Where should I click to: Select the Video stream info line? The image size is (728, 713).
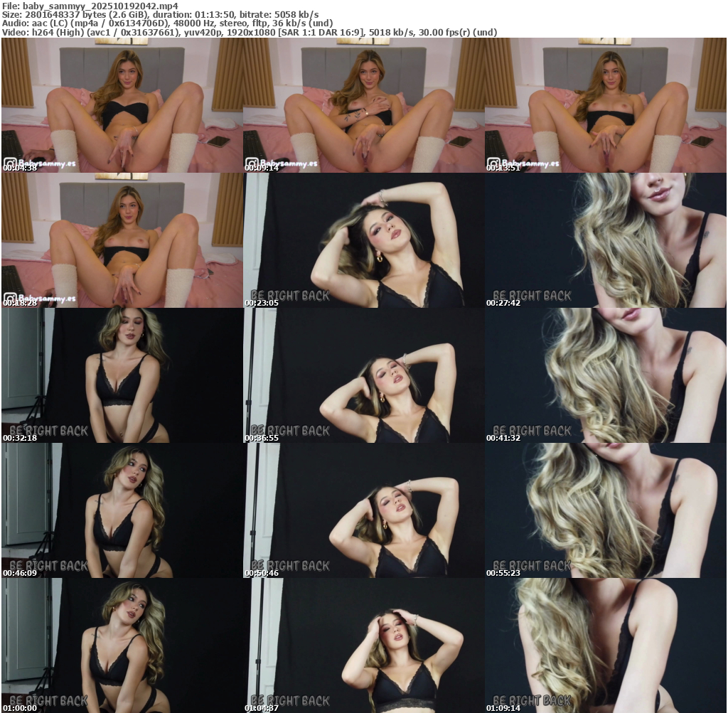coord(250,32)
